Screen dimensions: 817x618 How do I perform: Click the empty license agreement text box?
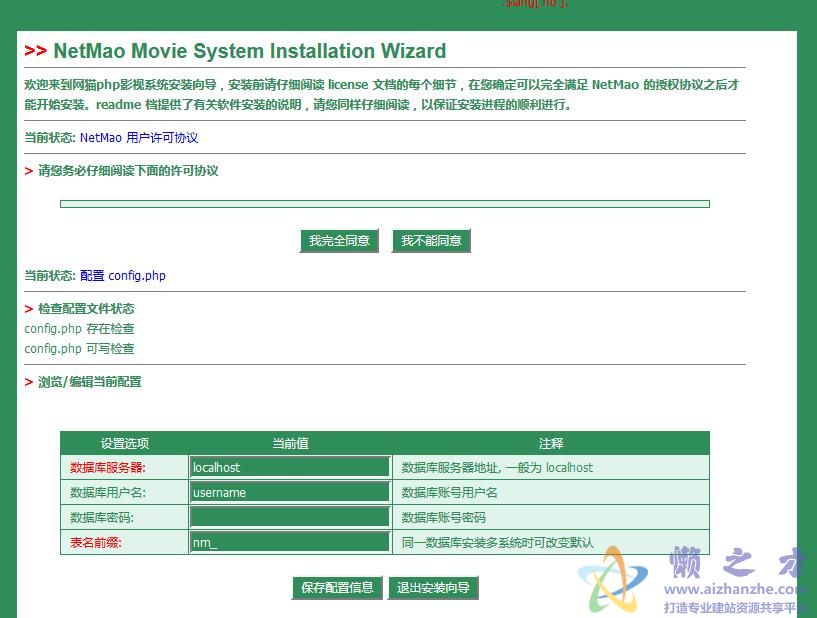coord(385,204)
